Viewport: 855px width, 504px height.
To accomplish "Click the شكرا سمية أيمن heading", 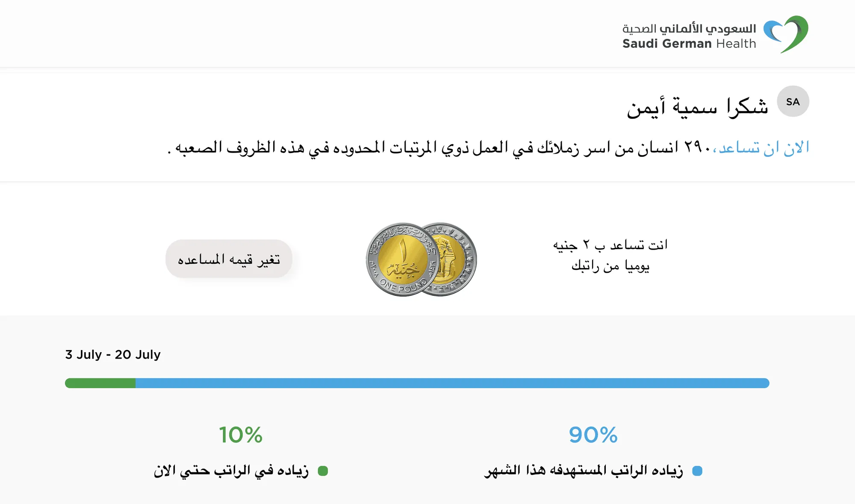I will pyautogui.click(x=697, y=107).
